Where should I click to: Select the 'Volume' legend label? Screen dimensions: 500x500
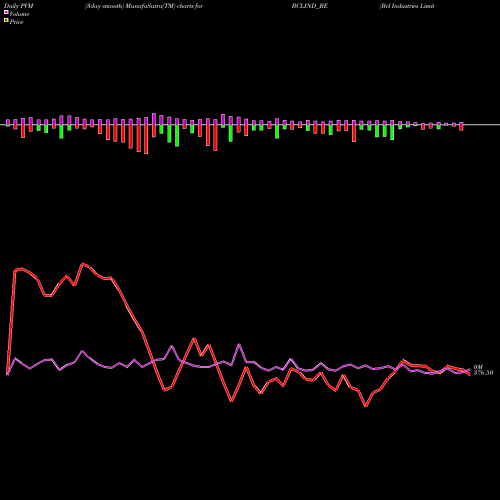(19, 14)
